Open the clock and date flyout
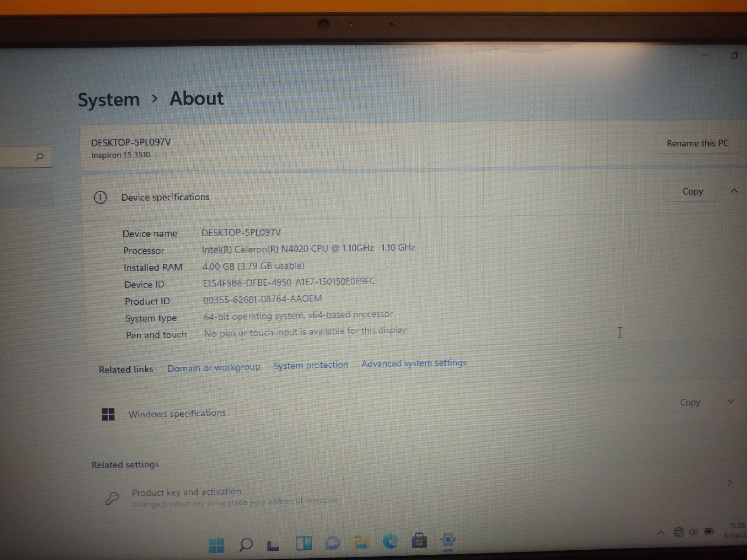 tap(736, 530)
